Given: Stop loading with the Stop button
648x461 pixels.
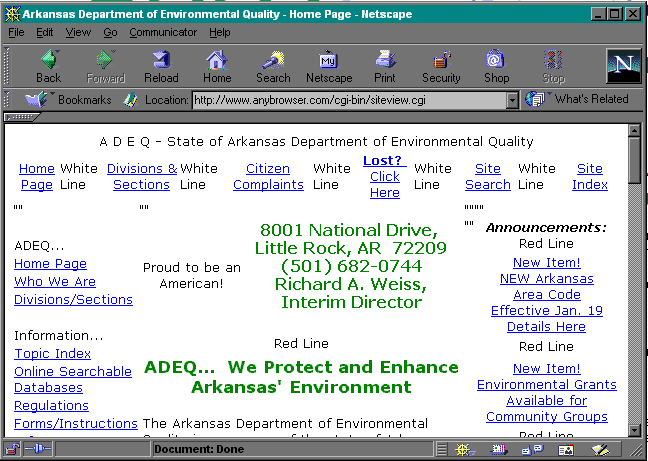Looking at the screenshot, I should pos(553,66).
